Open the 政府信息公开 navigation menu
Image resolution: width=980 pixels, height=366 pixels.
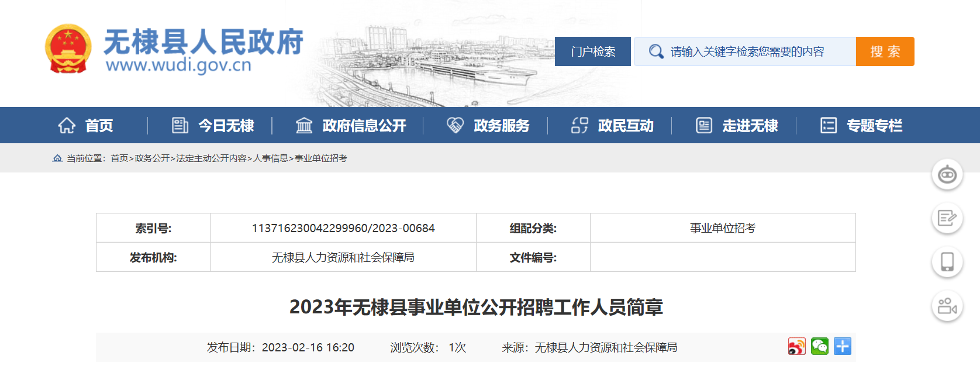364,126
